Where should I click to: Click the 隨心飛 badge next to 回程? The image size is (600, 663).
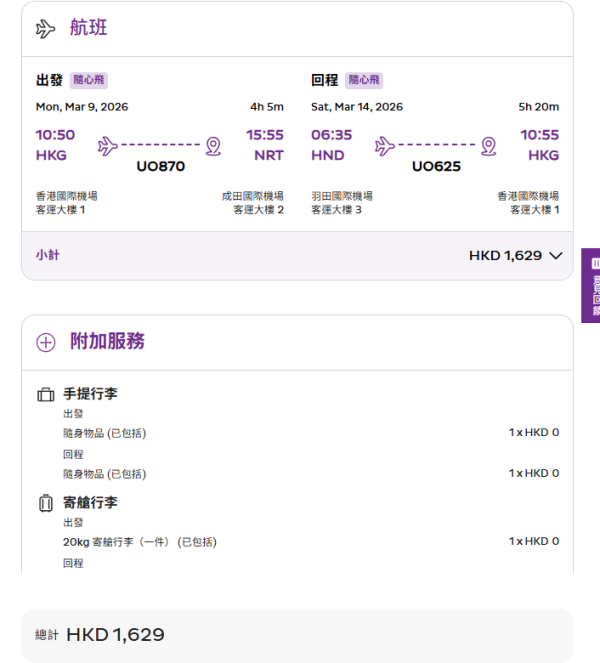pos(364,80)
